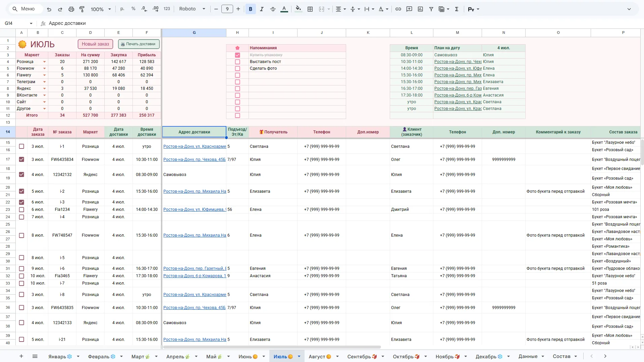Screen dimensions: 644x362
Task: Click the undo arrow icon
Action: coord(49,9)
